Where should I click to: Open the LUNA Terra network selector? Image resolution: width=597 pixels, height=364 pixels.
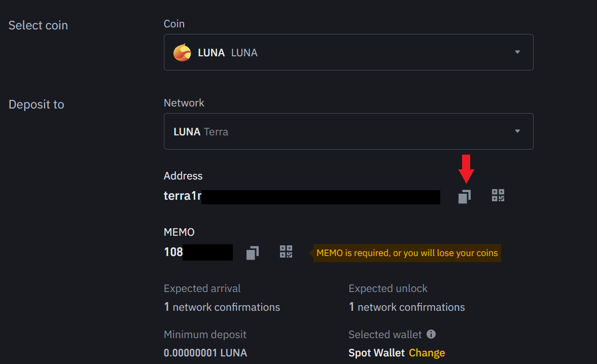coord(348,131)
